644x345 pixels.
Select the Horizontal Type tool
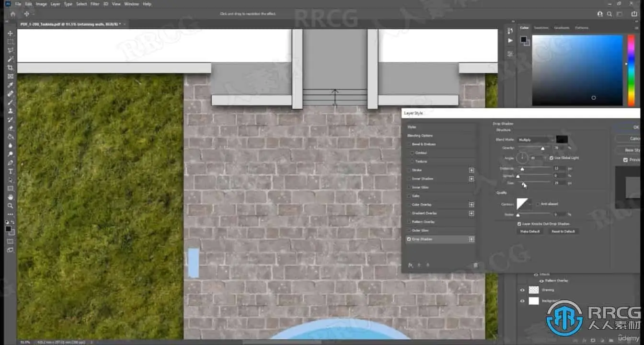click(x=11, y=171)
